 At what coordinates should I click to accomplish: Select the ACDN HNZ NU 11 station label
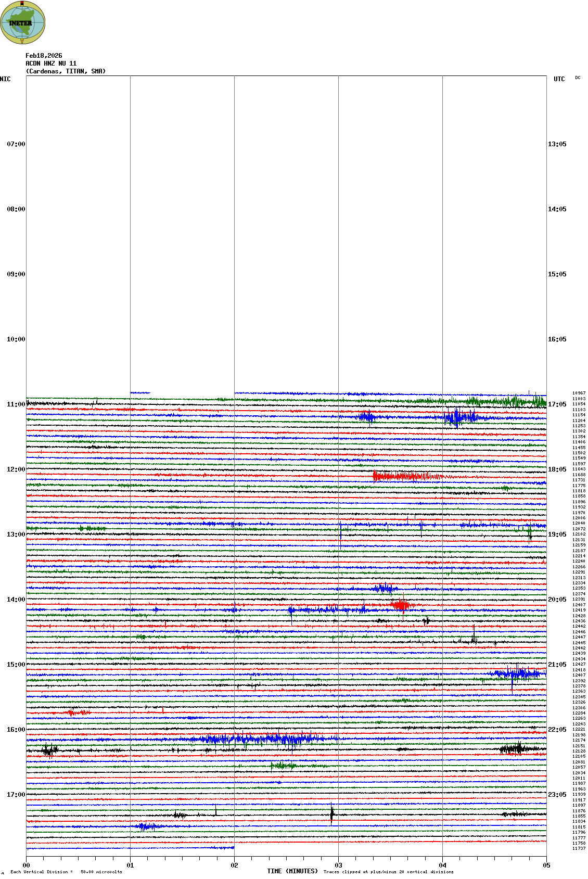(51, 63)
